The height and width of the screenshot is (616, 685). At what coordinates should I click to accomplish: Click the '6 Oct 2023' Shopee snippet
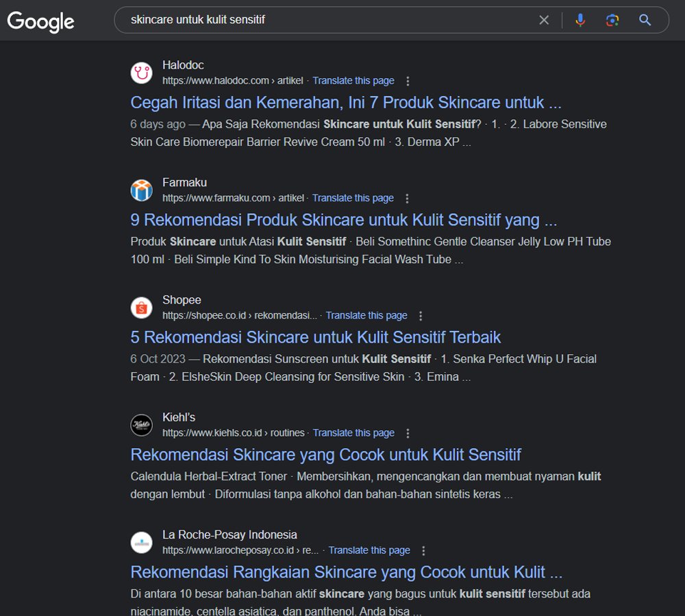[x=364, y=368]
